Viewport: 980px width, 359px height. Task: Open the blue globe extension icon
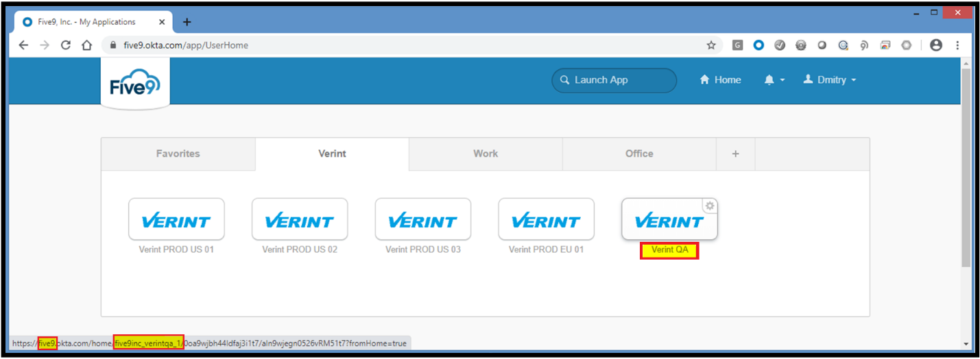tap(843, 45)
